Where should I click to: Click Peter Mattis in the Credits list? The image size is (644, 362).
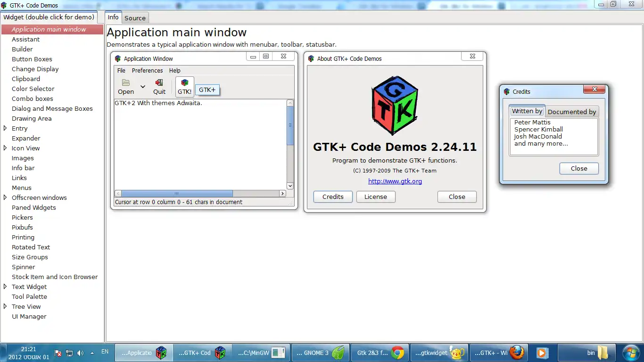point(532,122)
